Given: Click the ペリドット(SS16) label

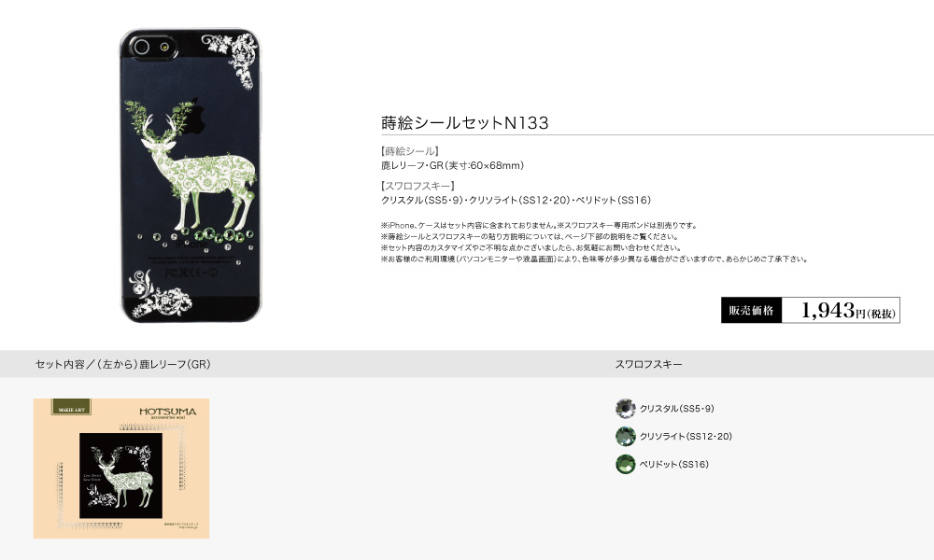Looking at the screenshot, I should click(x=673, y=464).
